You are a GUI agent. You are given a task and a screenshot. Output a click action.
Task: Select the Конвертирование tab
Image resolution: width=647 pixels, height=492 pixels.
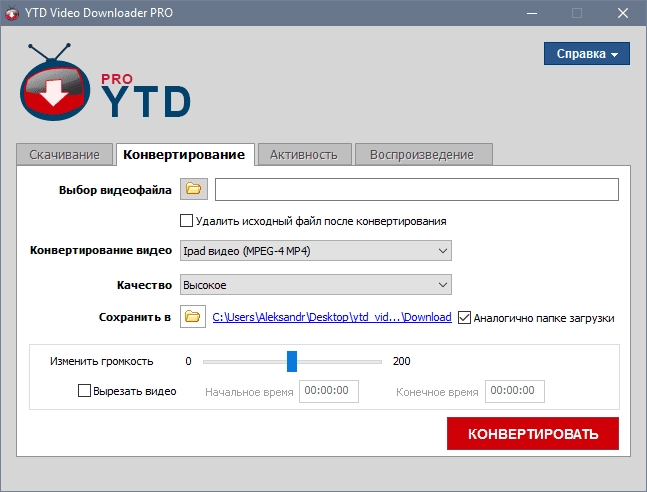click(185, 155)
